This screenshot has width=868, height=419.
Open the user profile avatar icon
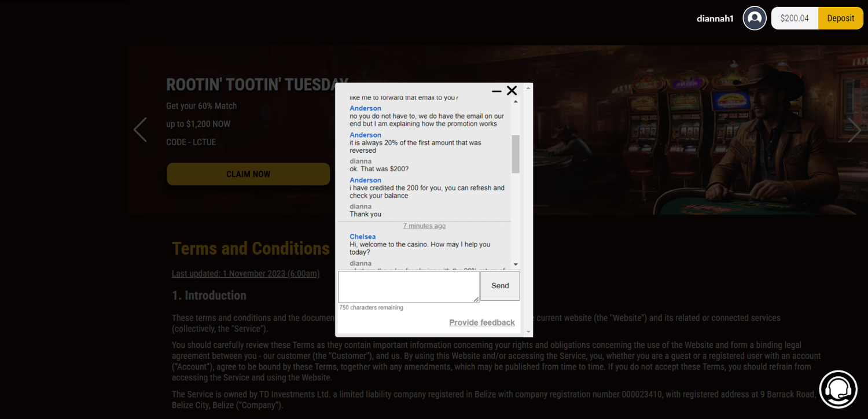click(755, 18)
